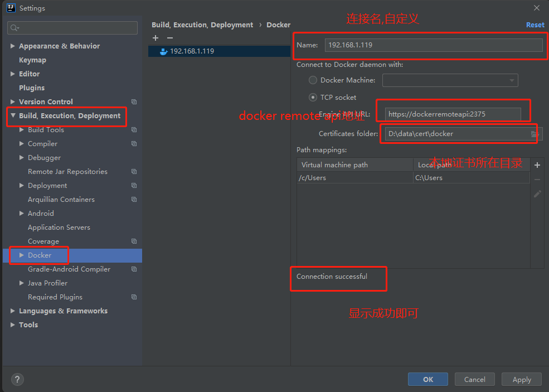Screen dimensions: 549x392
Task: Expand the Editor section
Action: [13, 74]
